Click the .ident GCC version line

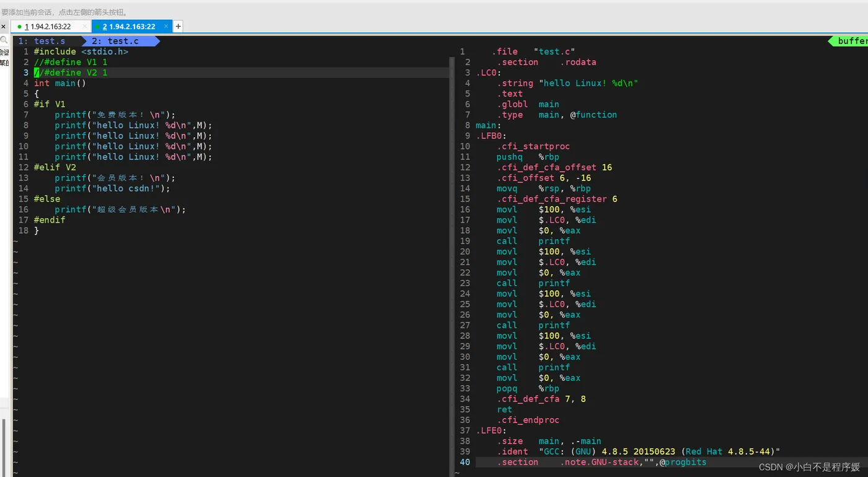(638, 452)
